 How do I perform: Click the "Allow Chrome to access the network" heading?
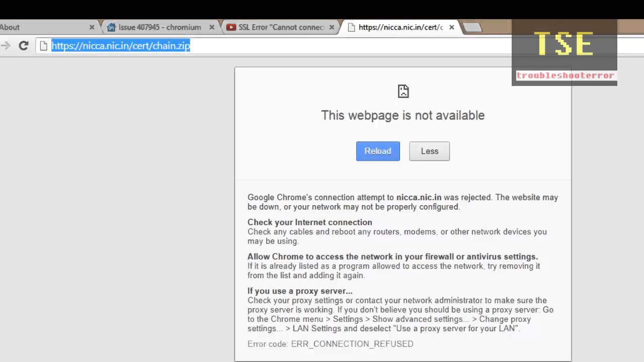click(392, 256)
